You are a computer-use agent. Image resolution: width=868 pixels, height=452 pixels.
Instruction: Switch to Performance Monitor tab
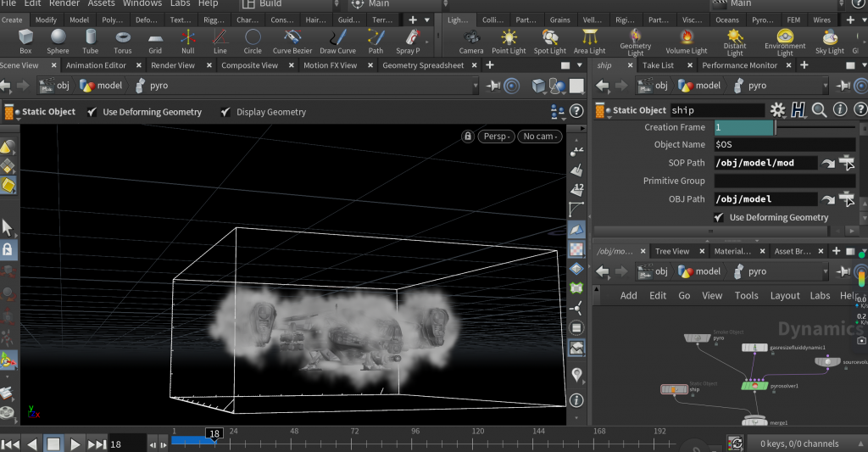tap(739, 65)
